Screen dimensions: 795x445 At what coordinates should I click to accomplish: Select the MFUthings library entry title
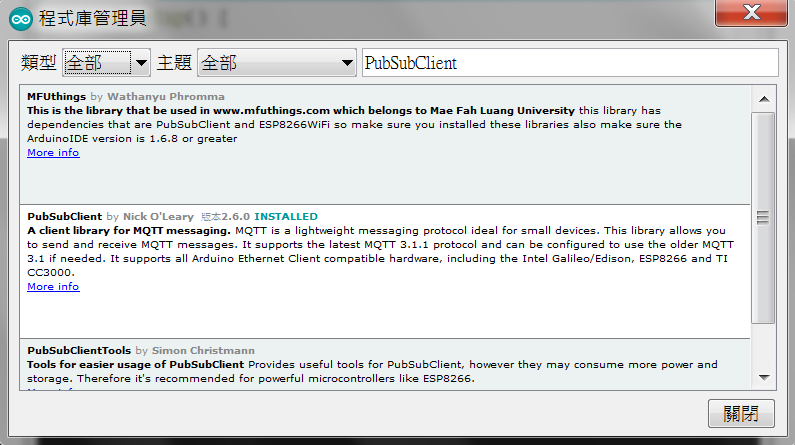(56, 96)
